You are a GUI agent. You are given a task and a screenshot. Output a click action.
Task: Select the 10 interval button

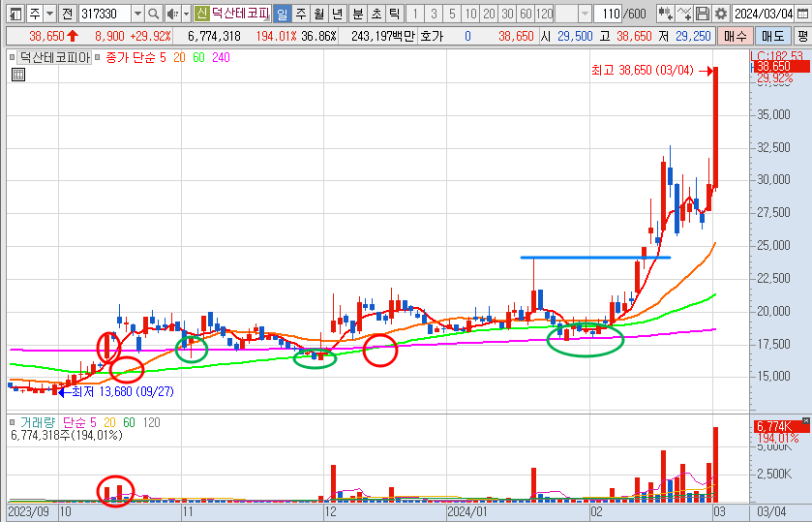470,14
